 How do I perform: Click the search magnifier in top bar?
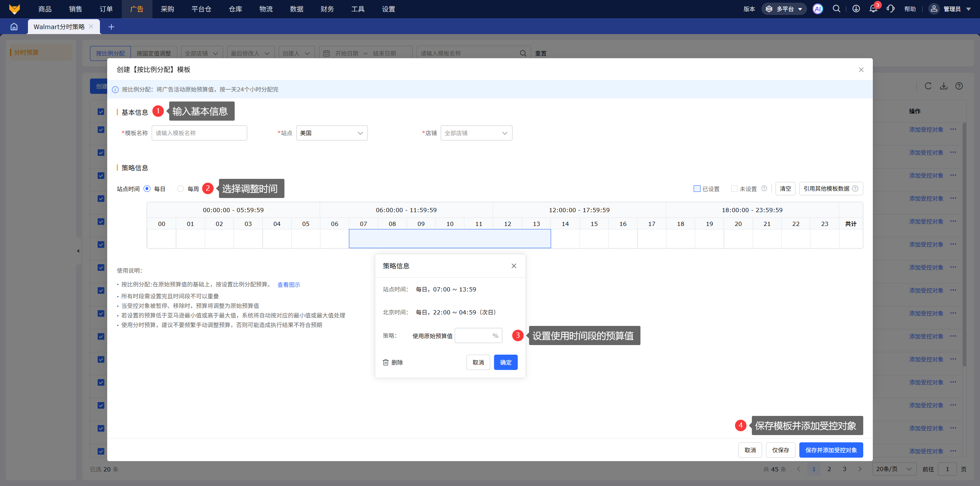(836, 9)
